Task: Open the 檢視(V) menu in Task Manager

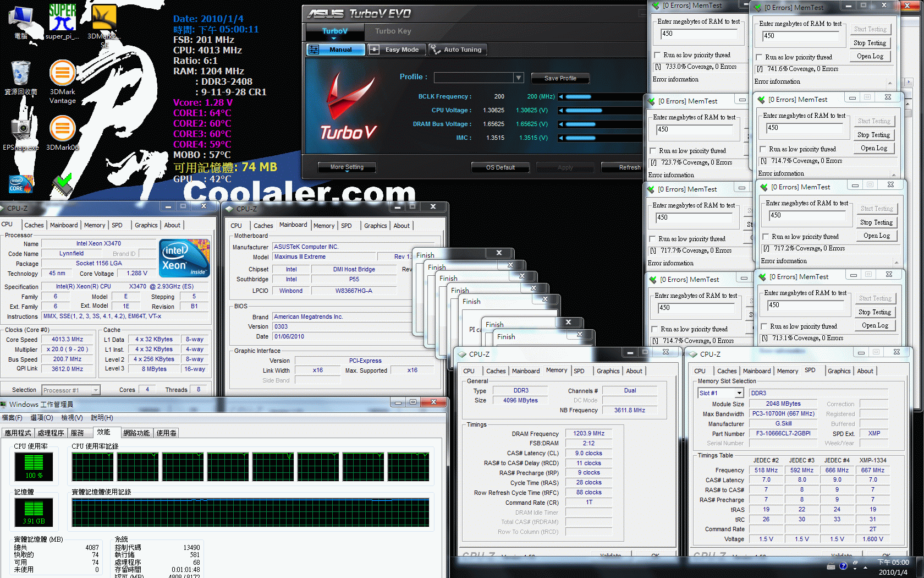Action: (72, 418)
